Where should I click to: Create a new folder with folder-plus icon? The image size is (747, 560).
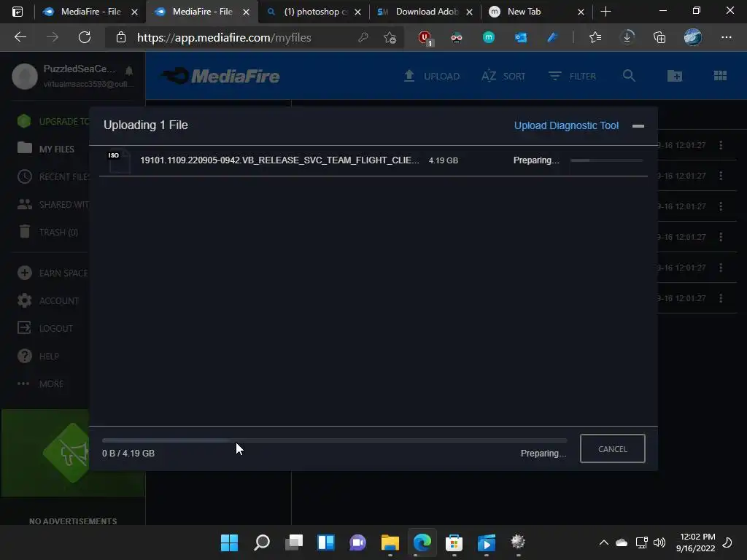click(x=675, y=76)
